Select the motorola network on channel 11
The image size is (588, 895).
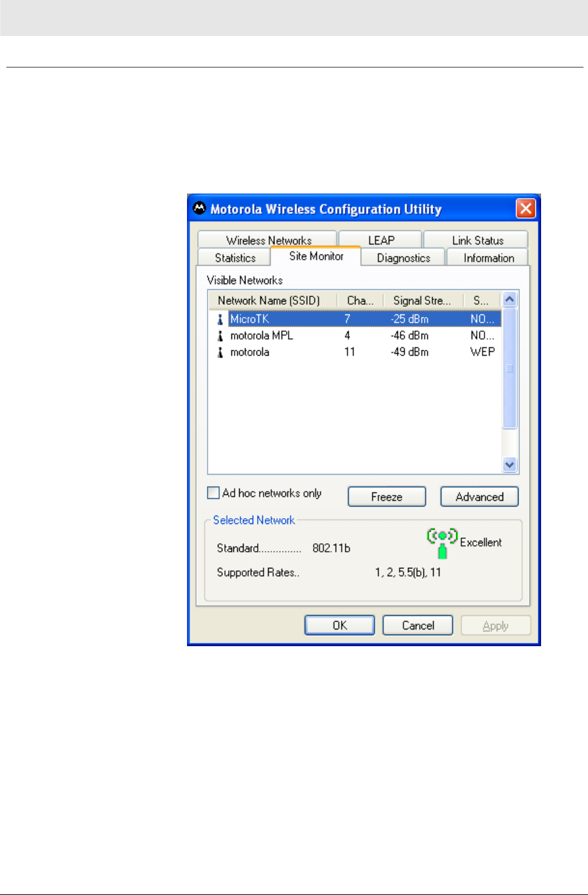355,352
